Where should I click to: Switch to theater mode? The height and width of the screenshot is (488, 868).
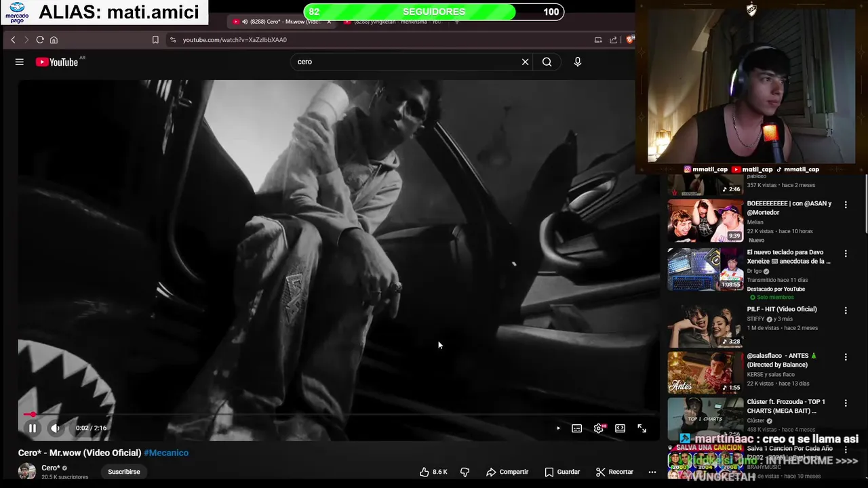(x=620, y=428)
